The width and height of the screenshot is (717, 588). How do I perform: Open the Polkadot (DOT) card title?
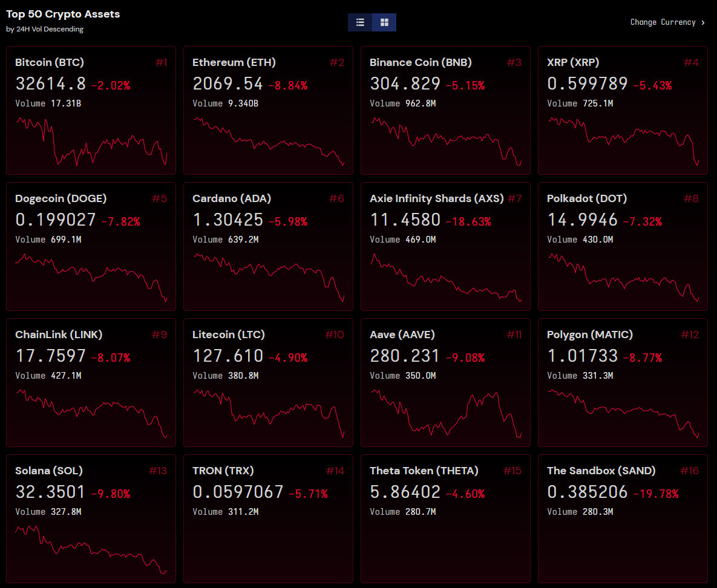point(587,198)
